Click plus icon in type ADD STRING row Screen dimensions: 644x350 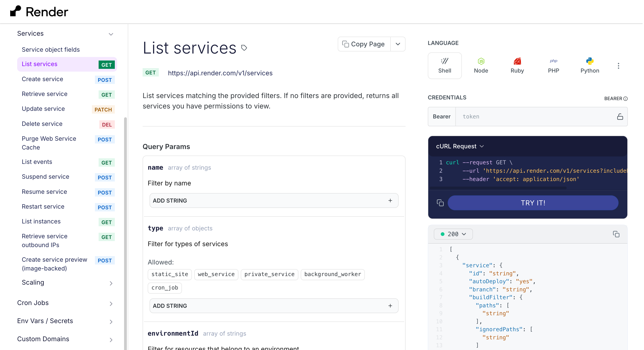pyautogui.click(x=391, y=306)
